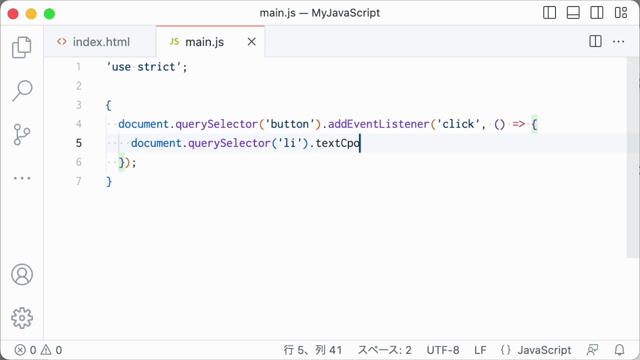Toggle the bottom panel visibility

[x=573, y=13]
